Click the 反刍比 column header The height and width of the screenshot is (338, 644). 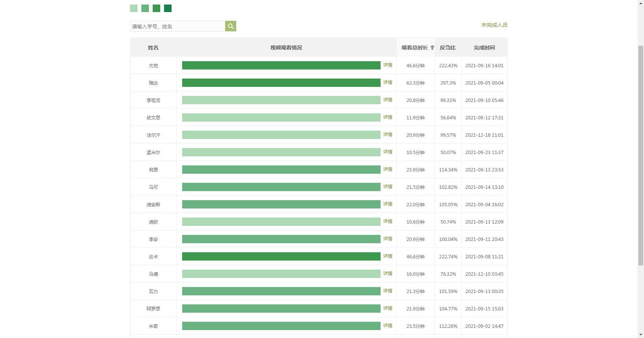(447, 48)
